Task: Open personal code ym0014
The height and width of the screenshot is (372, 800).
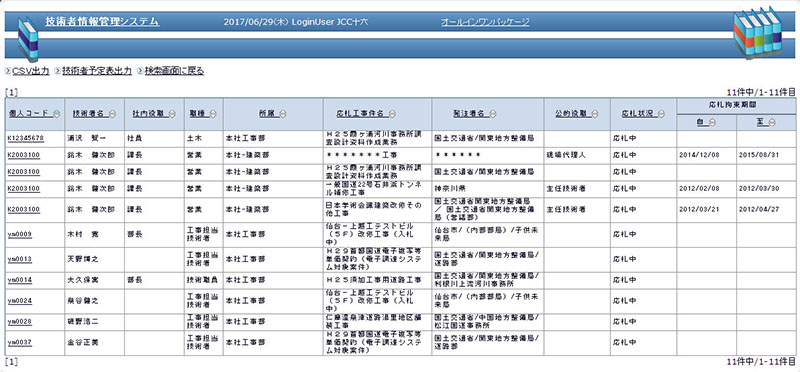Action: [19, 280]
